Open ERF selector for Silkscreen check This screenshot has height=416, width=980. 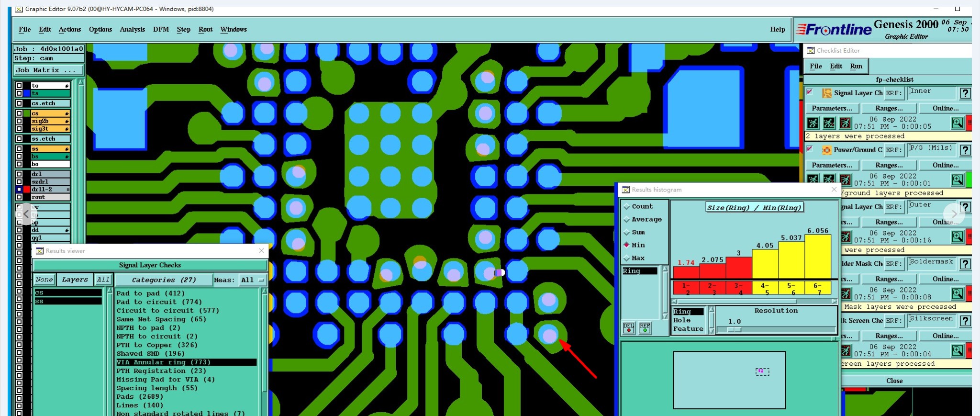[893, 321]
